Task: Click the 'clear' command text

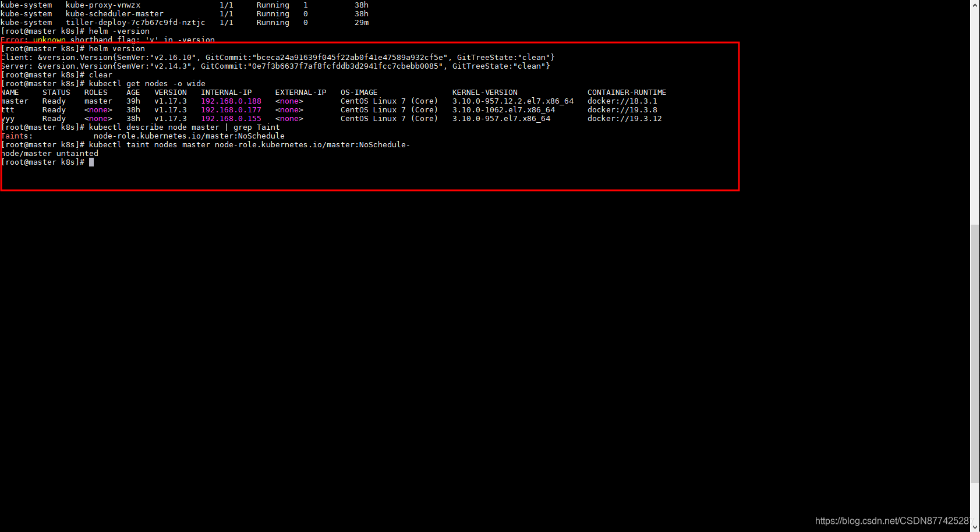Action: [x=101, y=75]
